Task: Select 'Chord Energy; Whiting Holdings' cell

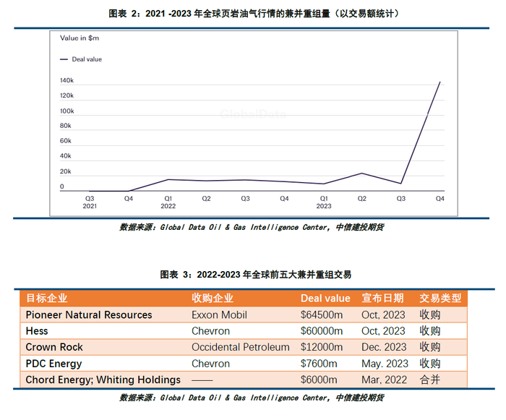Action: 103,380
